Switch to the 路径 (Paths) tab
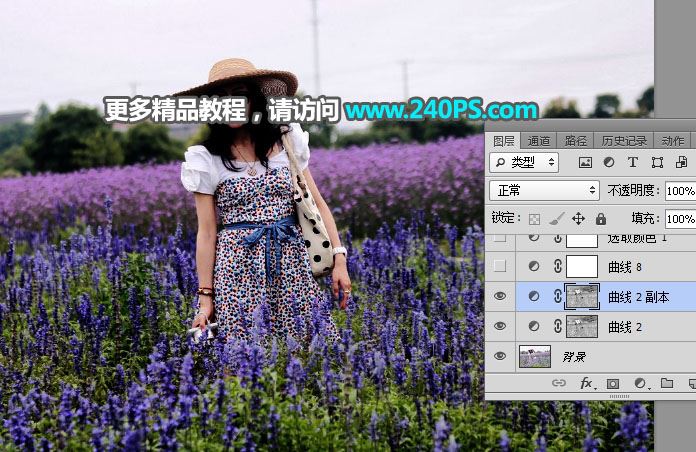The width and height of the screenshot is (696, 452). coord(575,141)
